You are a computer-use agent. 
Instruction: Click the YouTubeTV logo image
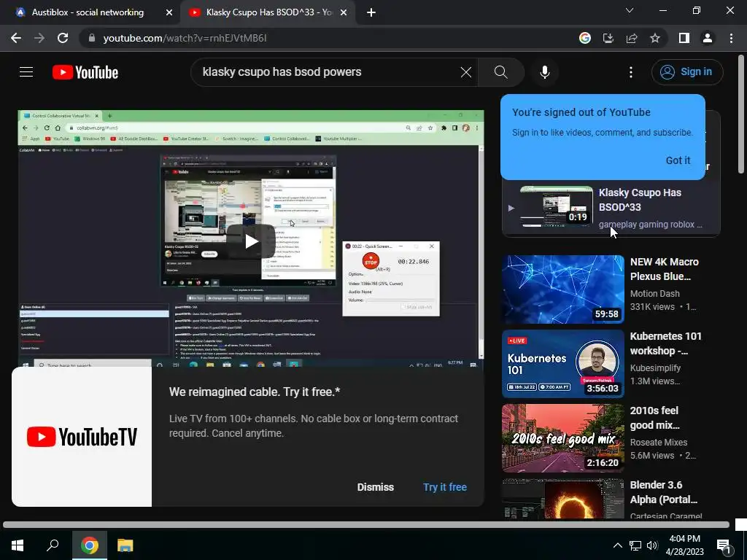click(x=82, y=437)
